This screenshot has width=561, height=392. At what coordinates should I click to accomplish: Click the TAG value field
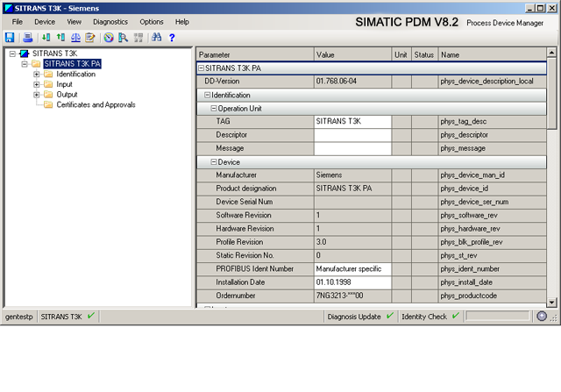pos(352,121)
